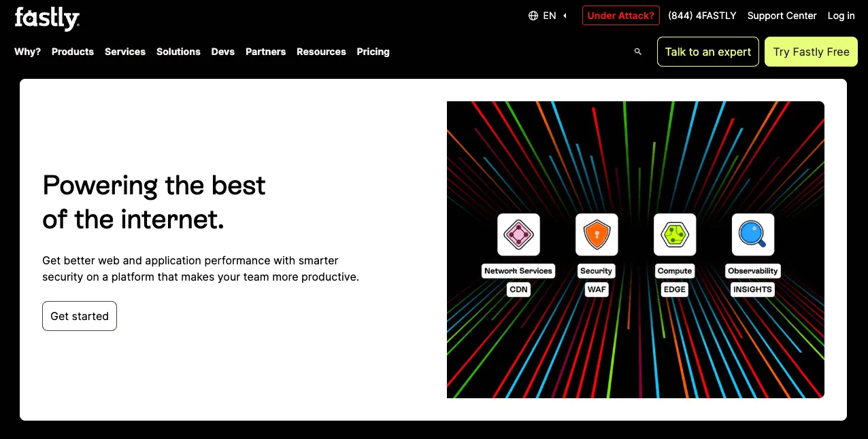Click the globe language icon
Viewport: 868px width, 439px height.
(533, 16)
